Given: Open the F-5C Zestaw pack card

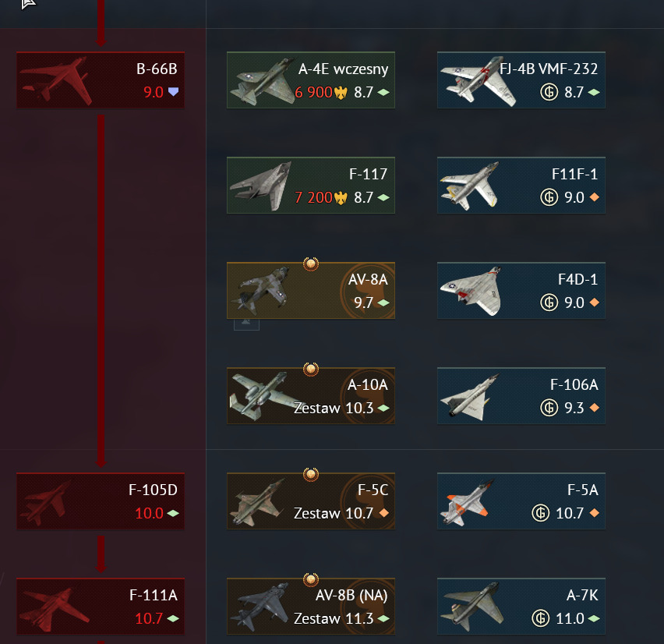Looking at the screenshot, I should coord(311,501).
